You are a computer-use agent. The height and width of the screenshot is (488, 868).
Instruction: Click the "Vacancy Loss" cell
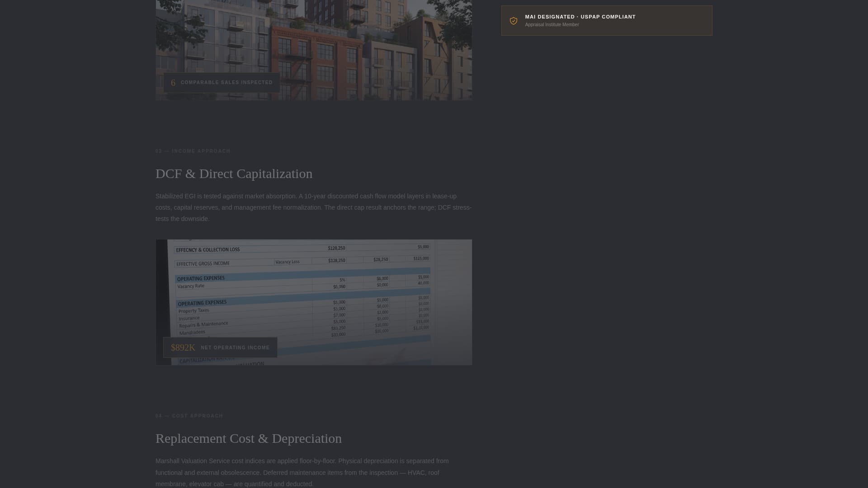point(288,262)
